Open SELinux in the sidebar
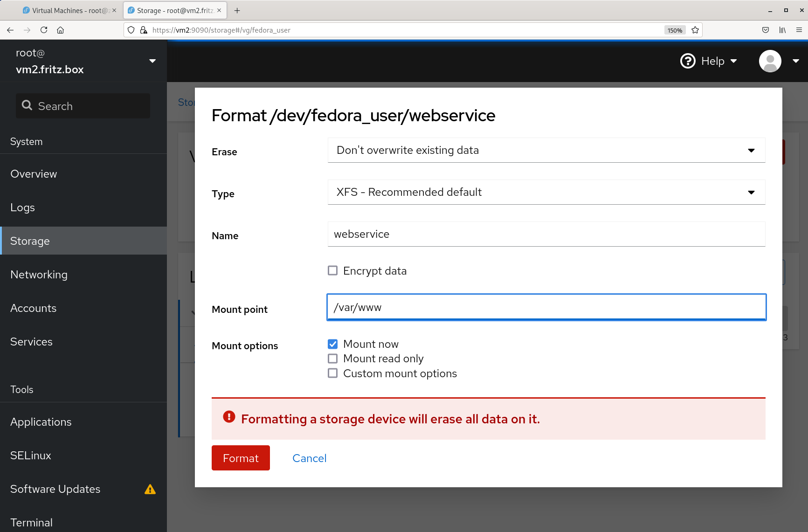 click(83, 456)
